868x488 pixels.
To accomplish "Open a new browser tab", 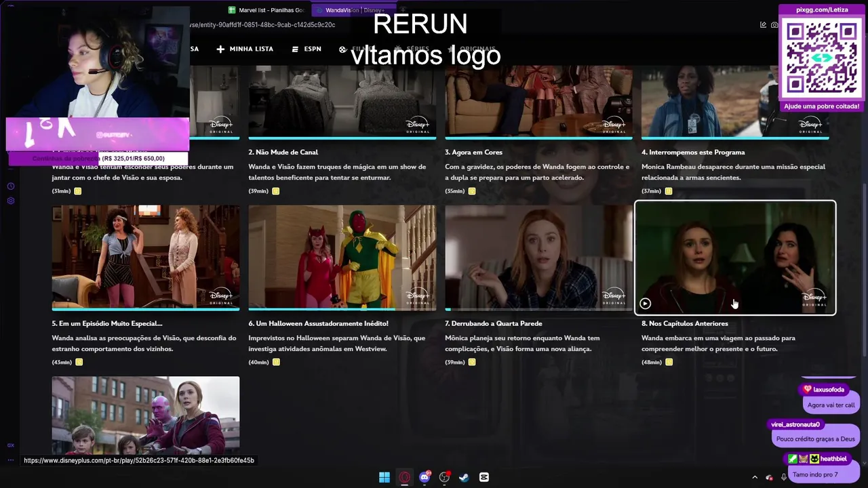I will [403, 10].
